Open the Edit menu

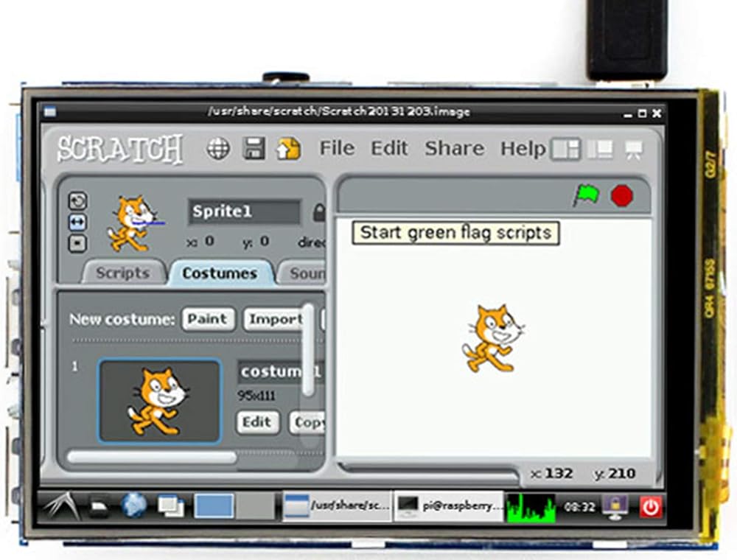click(389, 148)
